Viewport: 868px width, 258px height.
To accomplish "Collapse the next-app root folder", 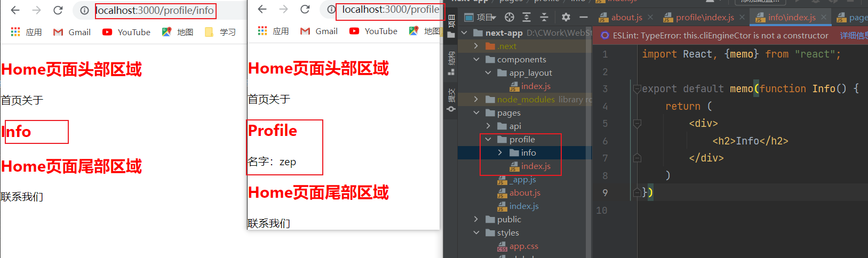I will point(464,33).
